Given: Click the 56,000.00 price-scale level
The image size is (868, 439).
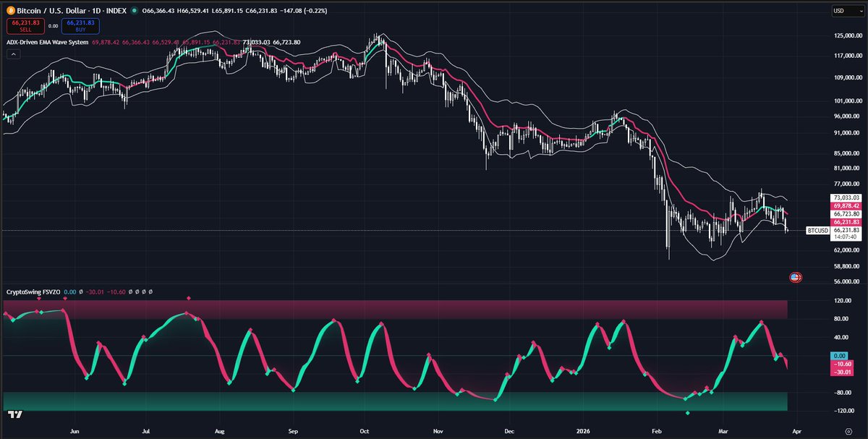Looking at the screenshot, I should [x=846, y=281].
